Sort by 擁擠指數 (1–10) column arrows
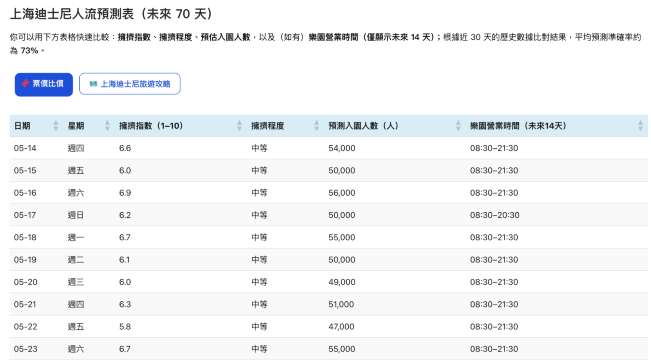This screenshot has height=360, width=651. [239, 126]
